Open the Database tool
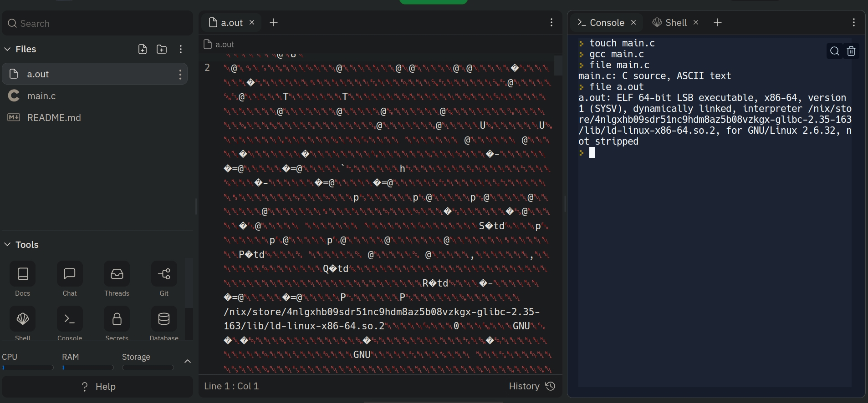The image size is (868, 403). (x=164, y=319)
